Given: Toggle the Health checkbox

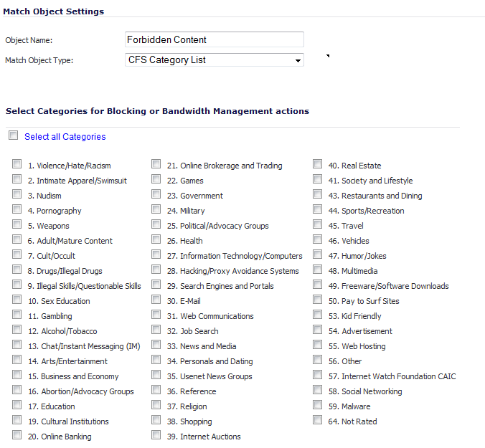Looking at the screenshot, I should pos(156,239).
